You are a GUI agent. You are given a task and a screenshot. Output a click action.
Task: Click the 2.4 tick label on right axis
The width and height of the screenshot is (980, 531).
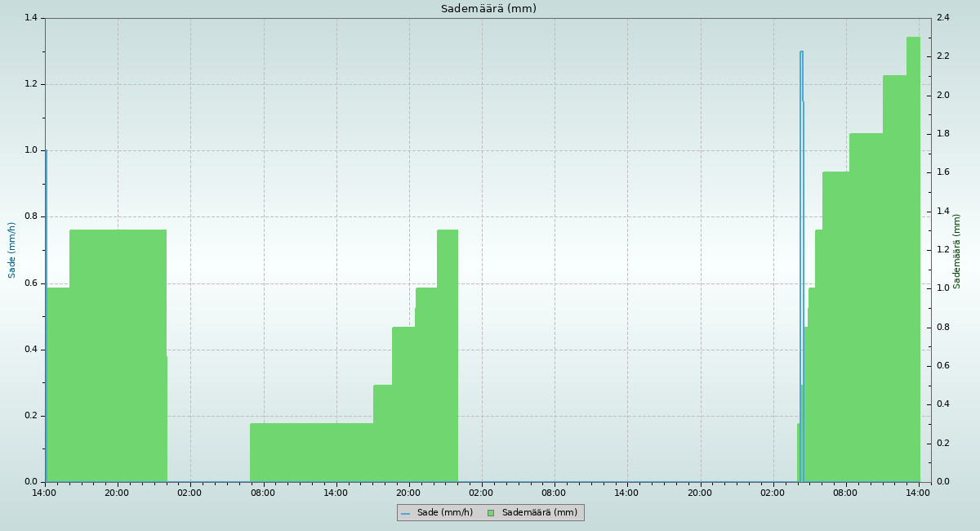pyautogui.click(x=942, y=18)
